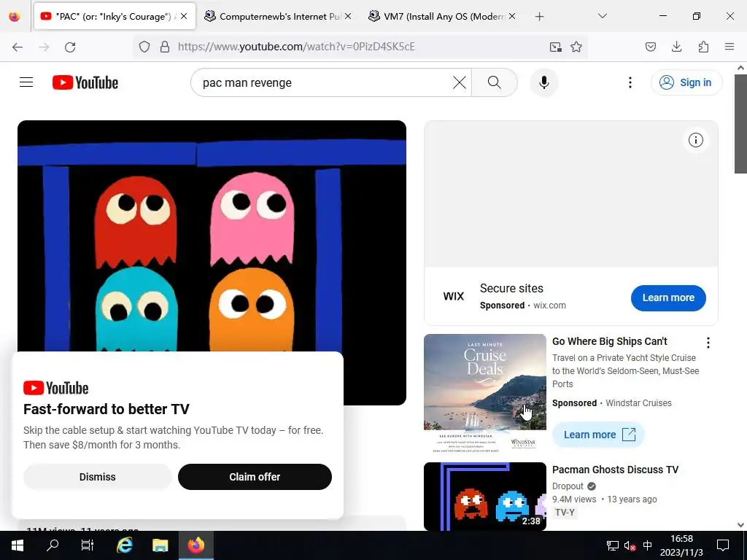Click the video player ghosts frame
Viewport: 747px width, 560px height.
212,236
